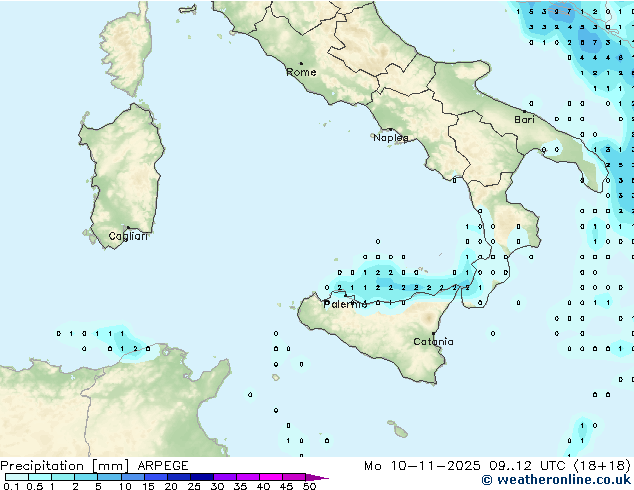Image resolution: width=634 pixels, height=490 pixels.
Task: Click the Cagliari city marker dot
Action: 127,228
